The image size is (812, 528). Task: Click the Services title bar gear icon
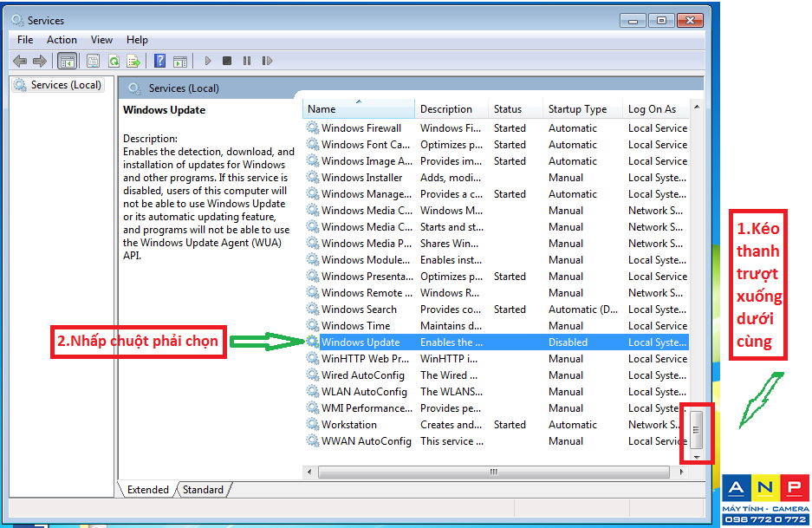[17, 20]
